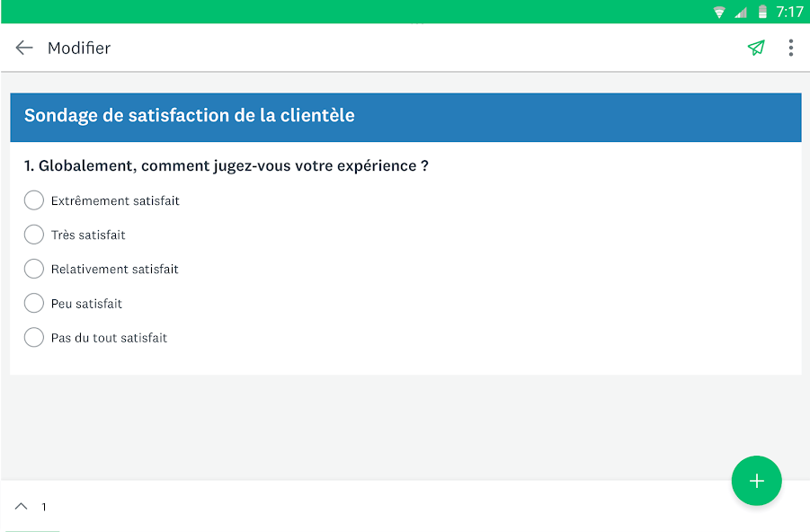Add a new question with plus button
Image resolution: width=810 pixels, height=532 pixels.
[x=756, y=481]
